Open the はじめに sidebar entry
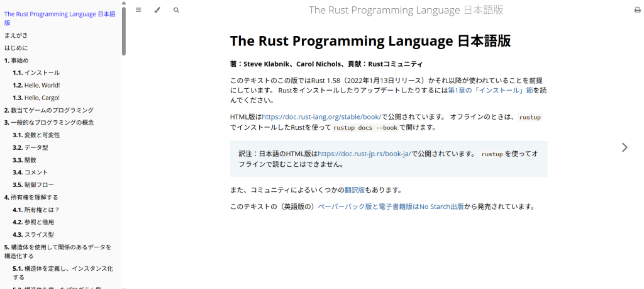The width and height of the screenshot is (644, 289). point(16,48)
